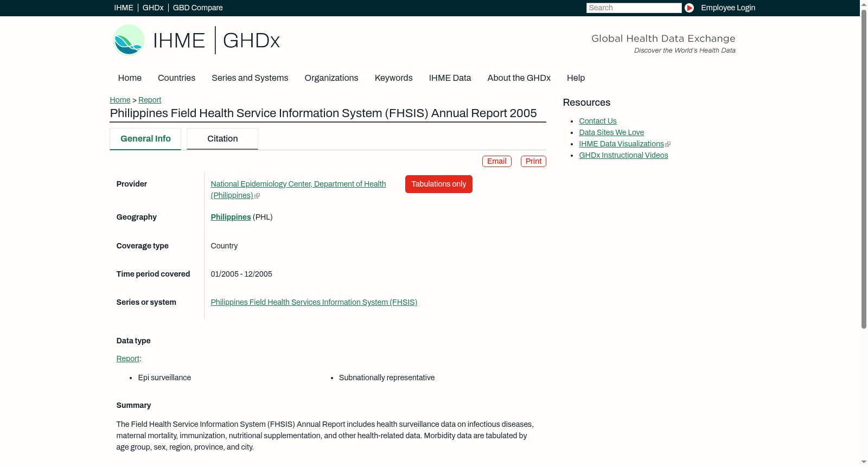
Task: Follow the Report data type link
Action: (127, 359)
